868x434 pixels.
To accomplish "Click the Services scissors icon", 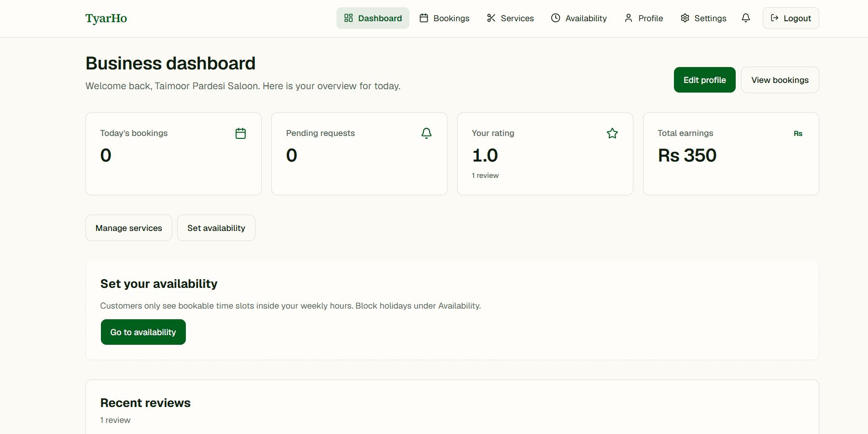I will (x=491, y=18).
